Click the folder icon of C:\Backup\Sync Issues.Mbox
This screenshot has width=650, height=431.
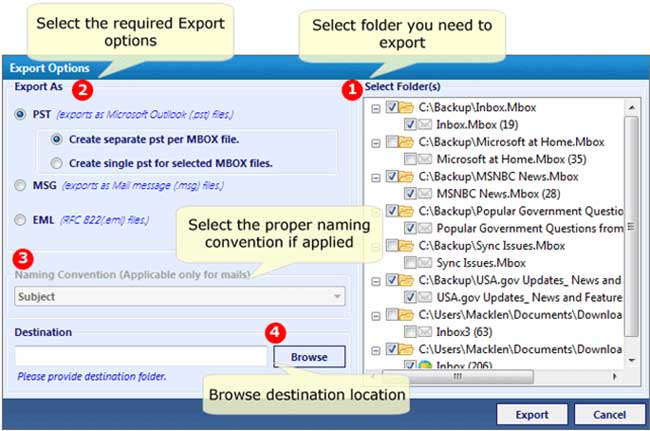406,245
